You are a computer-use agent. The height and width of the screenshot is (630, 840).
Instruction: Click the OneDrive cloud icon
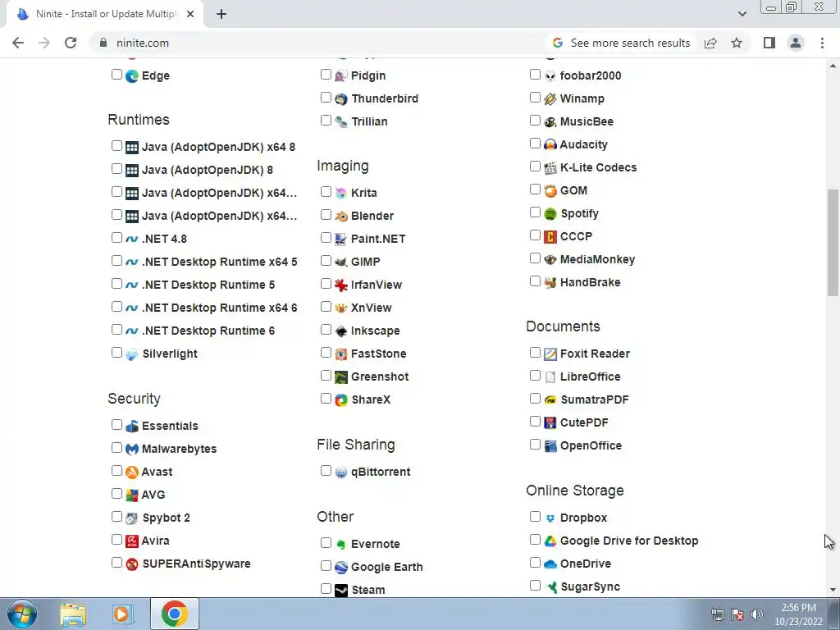point(550,564)
